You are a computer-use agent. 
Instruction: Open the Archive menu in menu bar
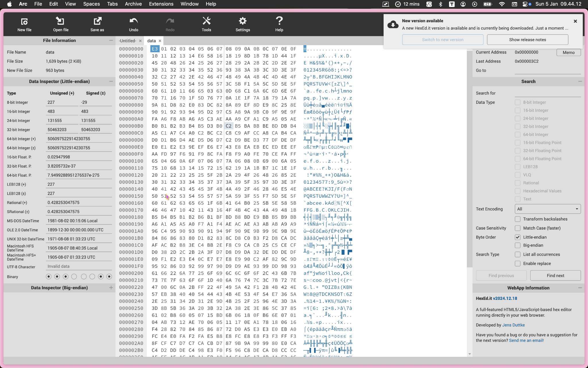point(133,4)
